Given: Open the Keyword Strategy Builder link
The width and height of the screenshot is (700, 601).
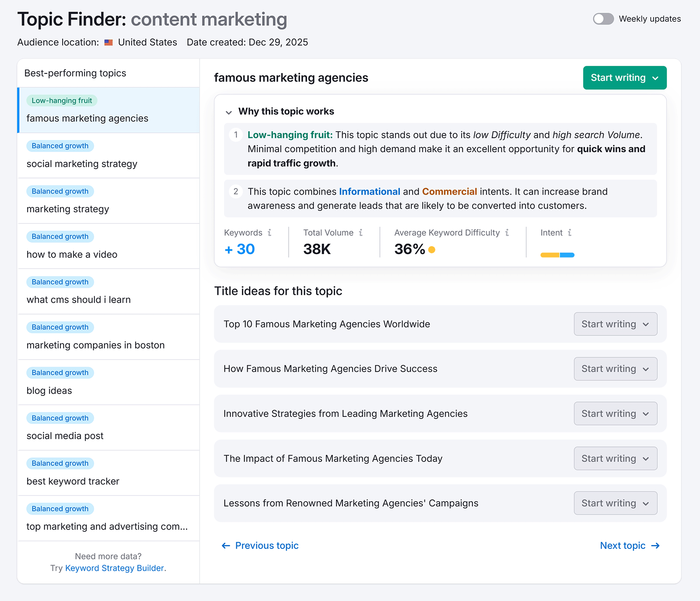Looking at the screenshot, I should pos(115,568).
